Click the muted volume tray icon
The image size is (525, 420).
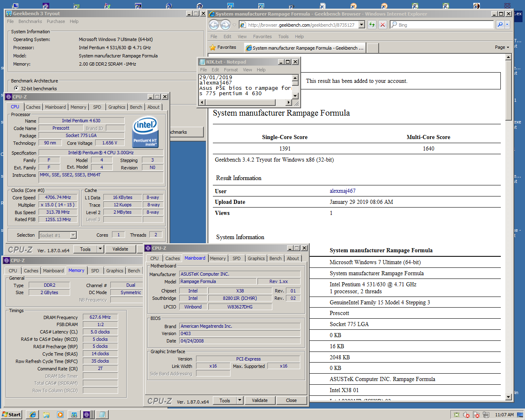point(466,415)
